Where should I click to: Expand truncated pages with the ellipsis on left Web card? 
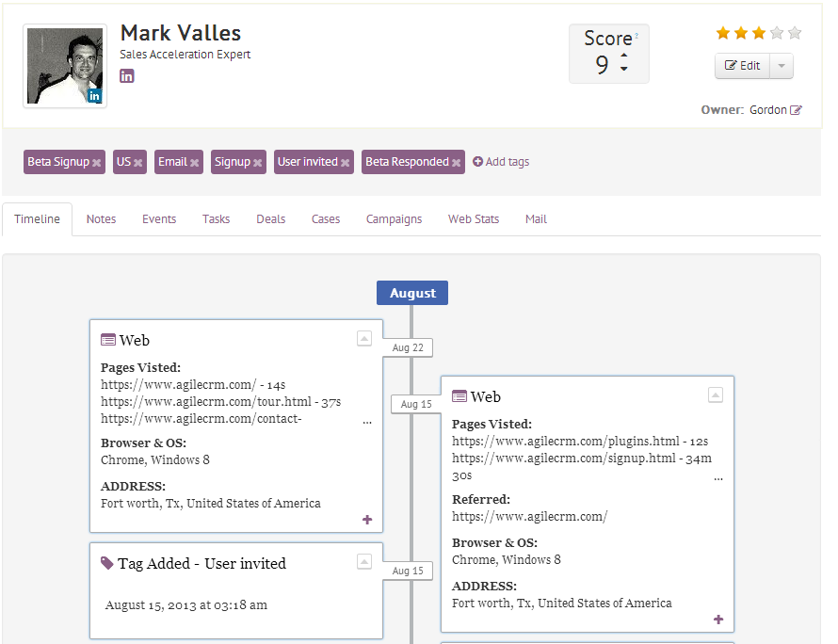coord(367,423)
